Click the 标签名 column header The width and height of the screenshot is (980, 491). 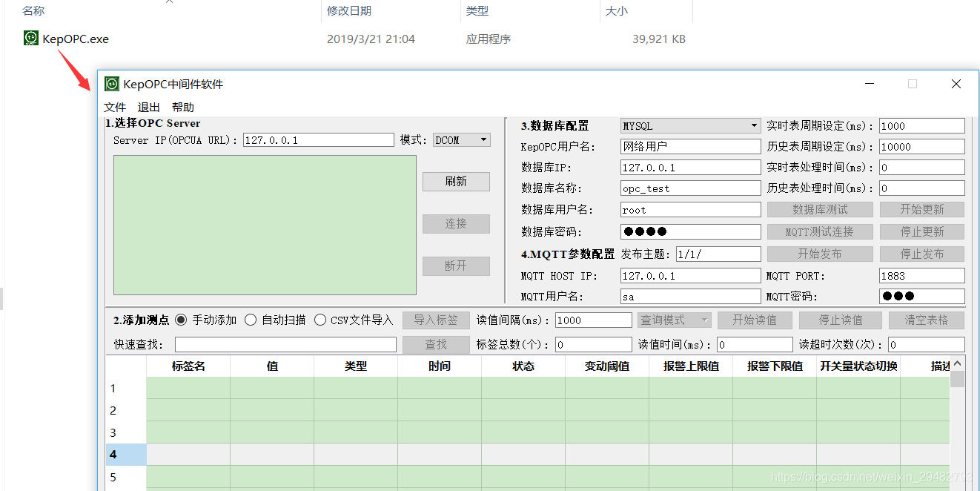click(188, 366)
